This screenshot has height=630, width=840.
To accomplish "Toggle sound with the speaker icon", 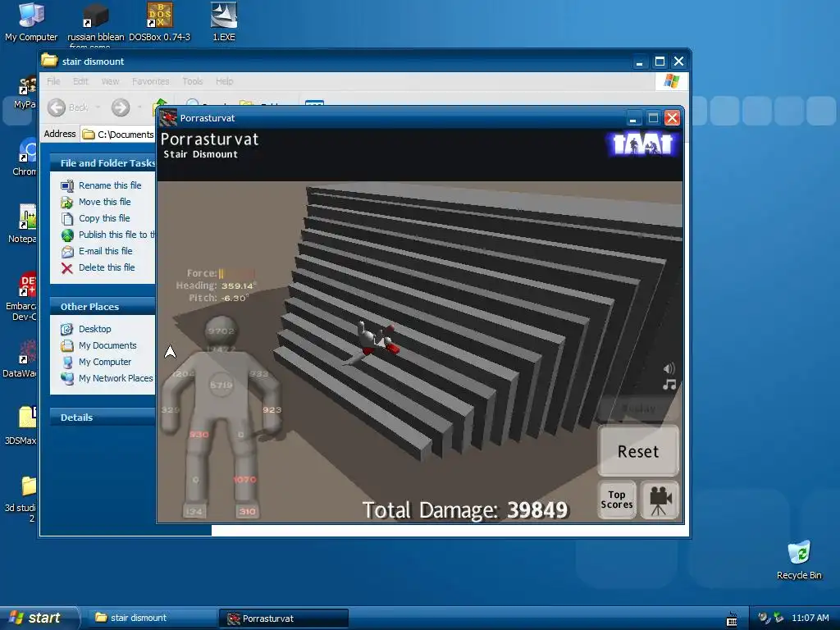I will (669, 368).
